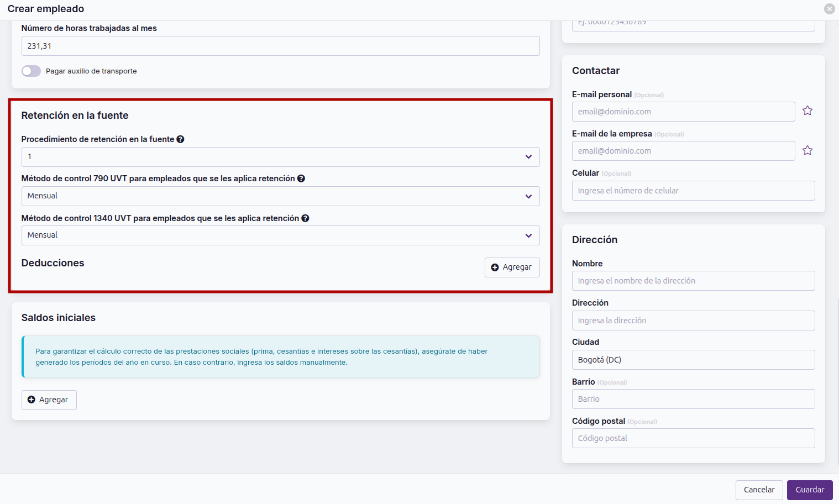Click the Crear empleado dialog title

tap(46, 9)
